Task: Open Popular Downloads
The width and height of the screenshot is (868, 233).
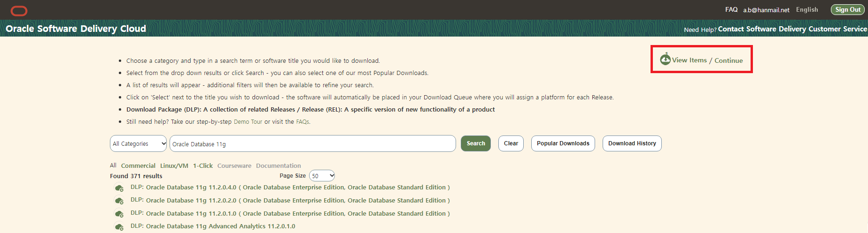Action: (x=563, y=143)
